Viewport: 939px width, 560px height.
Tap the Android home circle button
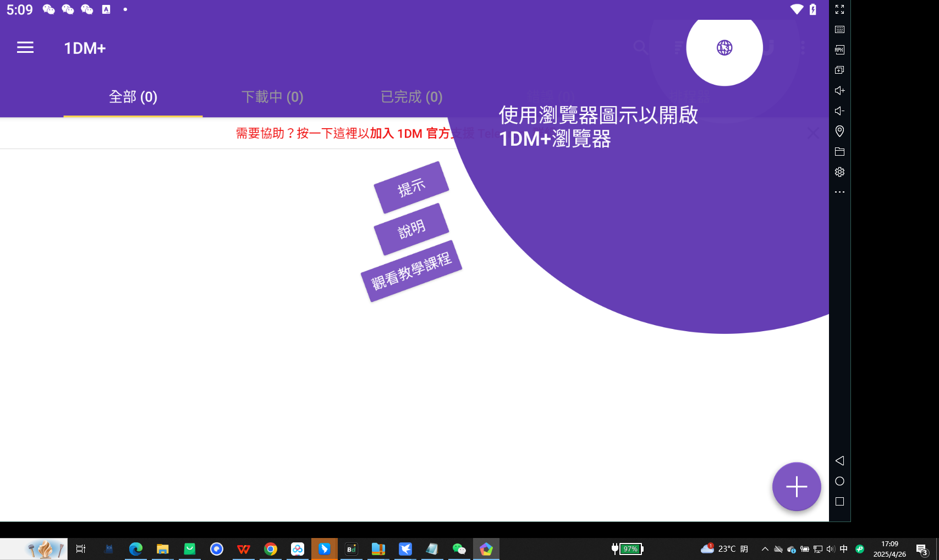pyautogui.click(x=839, y=481)
